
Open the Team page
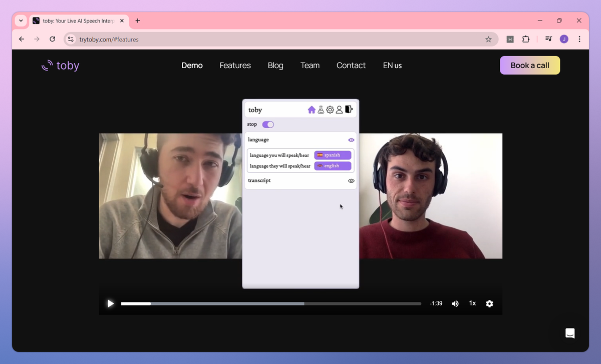click(310, 66)
